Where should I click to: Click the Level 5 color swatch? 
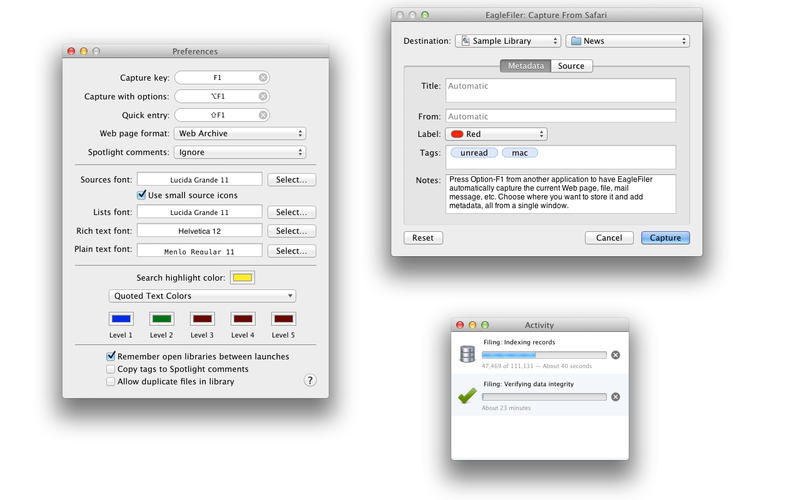tap(283, 319)
